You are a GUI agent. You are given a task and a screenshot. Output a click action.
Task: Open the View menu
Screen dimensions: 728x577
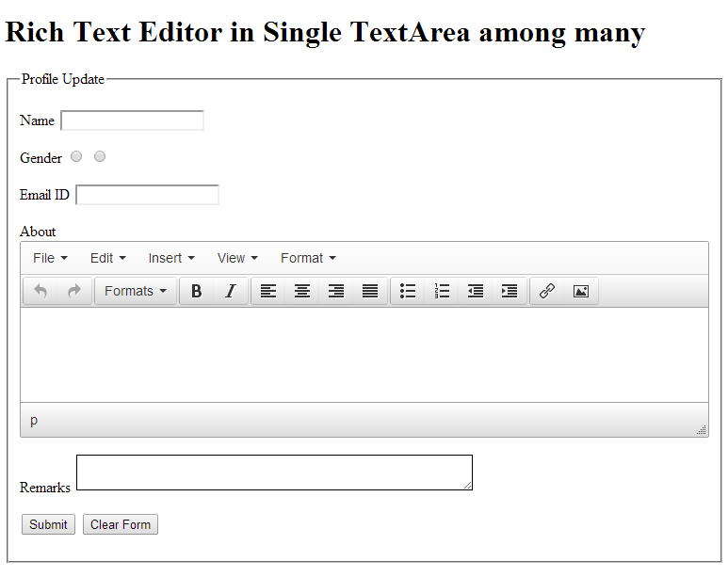click(x=237, y=258)
